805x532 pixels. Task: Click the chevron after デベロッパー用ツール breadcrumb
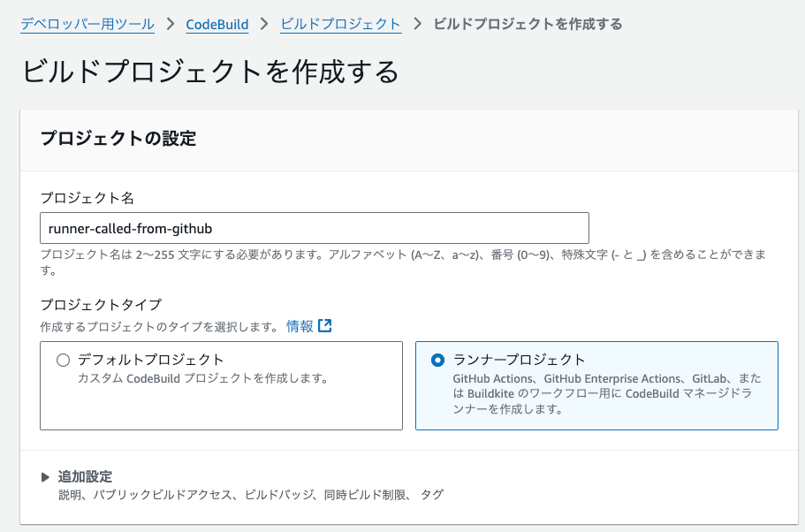click(171, 24)
